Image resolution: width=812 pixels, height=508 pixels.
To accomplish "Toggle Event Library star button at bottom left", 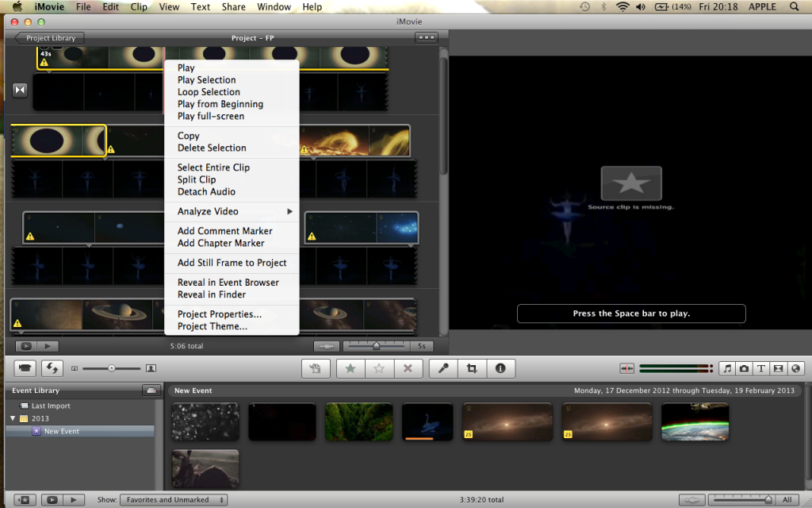I will click(x=25, y=500).
